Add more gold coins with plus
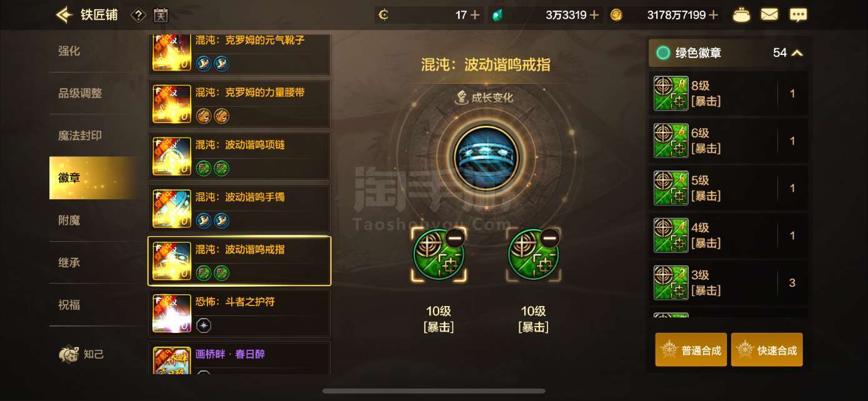This screenshot has height=401, width=868. 714,15
